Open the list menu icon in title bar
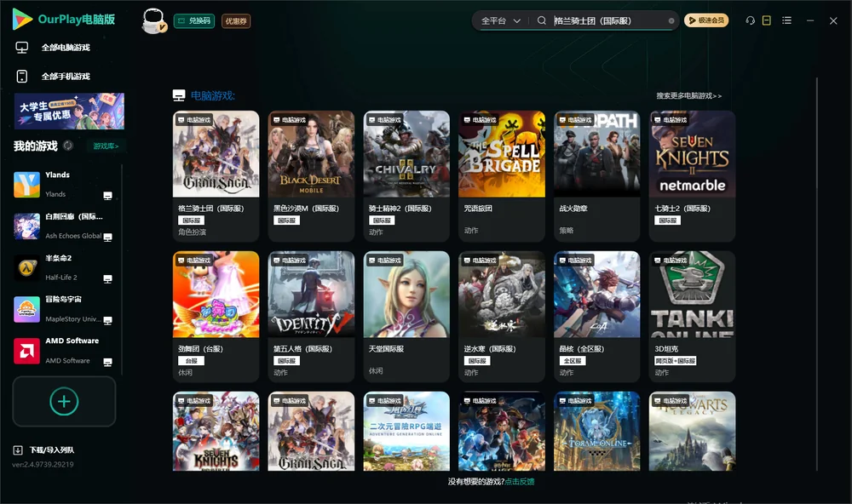 (x=786, y=20)
